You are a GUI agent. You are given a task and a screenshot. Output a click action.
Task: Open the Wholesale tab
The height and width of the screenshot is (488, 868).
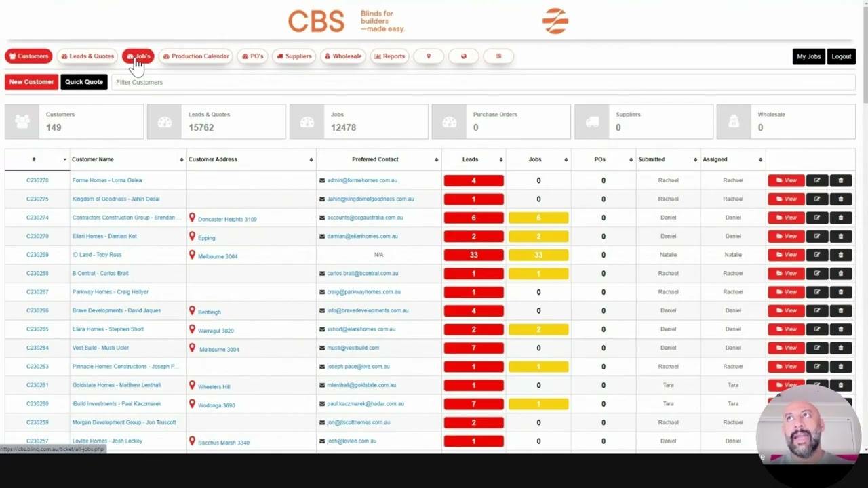tap(343, 56)
